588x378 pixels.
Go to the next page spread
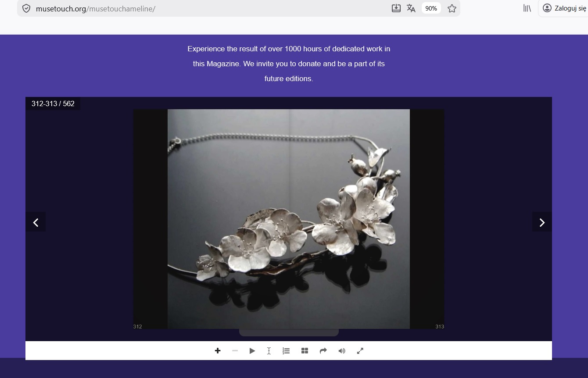point(542,222)
